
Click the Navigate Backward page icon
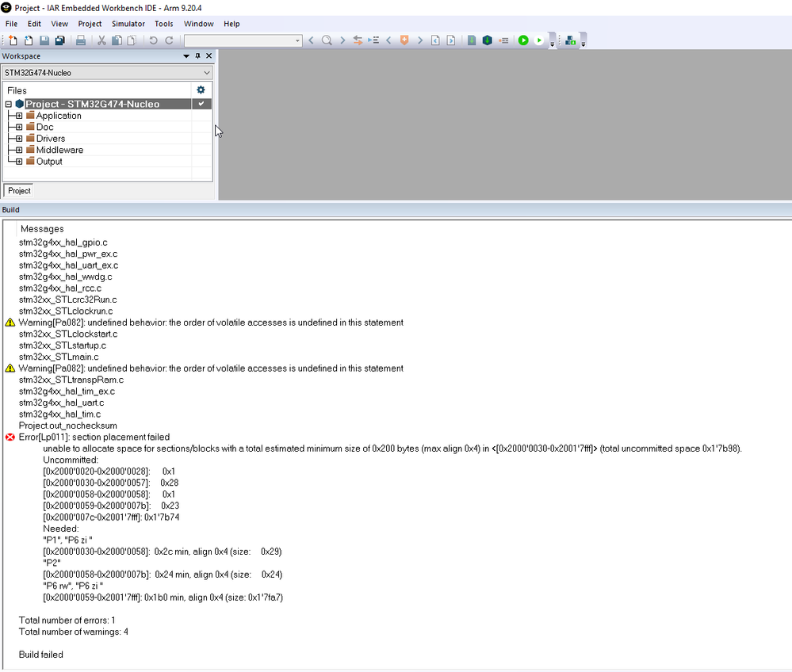(435, 40)
